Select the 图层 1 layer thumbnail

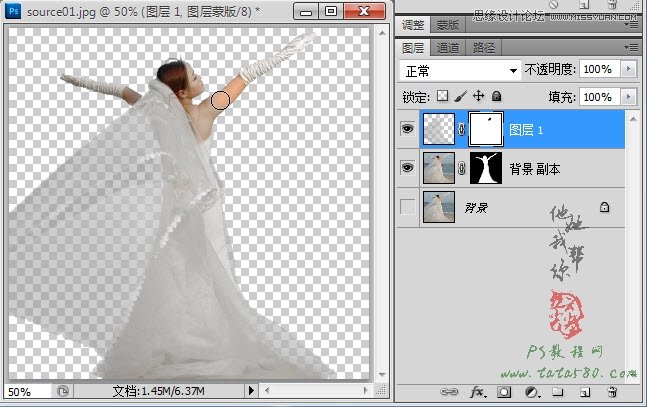pos(439,129)
